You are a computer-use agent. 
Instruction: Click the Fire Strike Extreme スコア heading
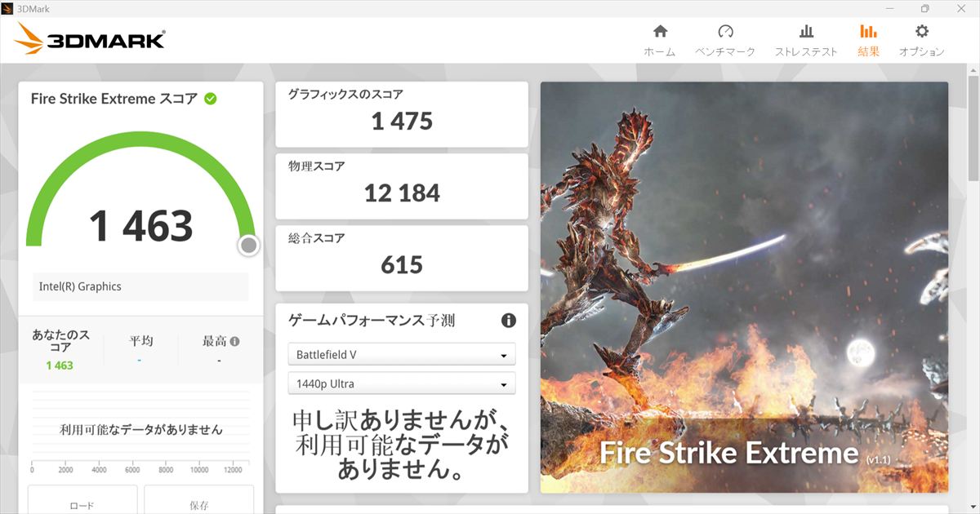tap(114, 99)
